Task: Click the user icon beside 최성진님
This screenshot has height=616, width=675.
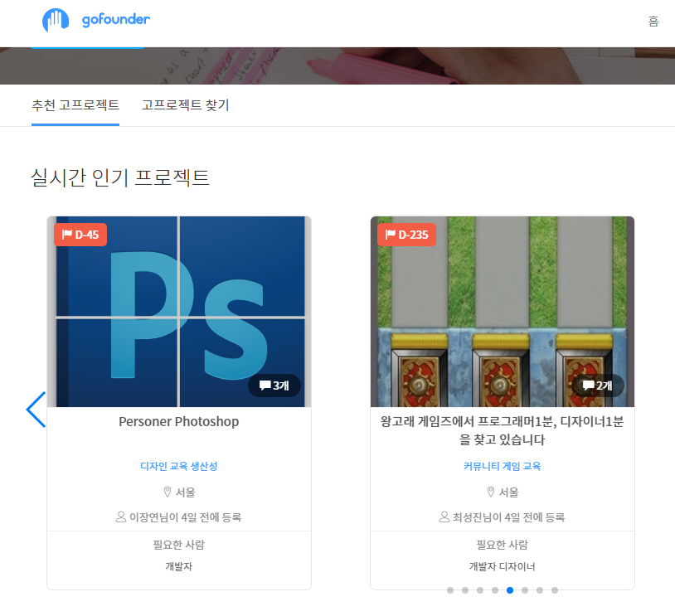Action: pos(444,517)
